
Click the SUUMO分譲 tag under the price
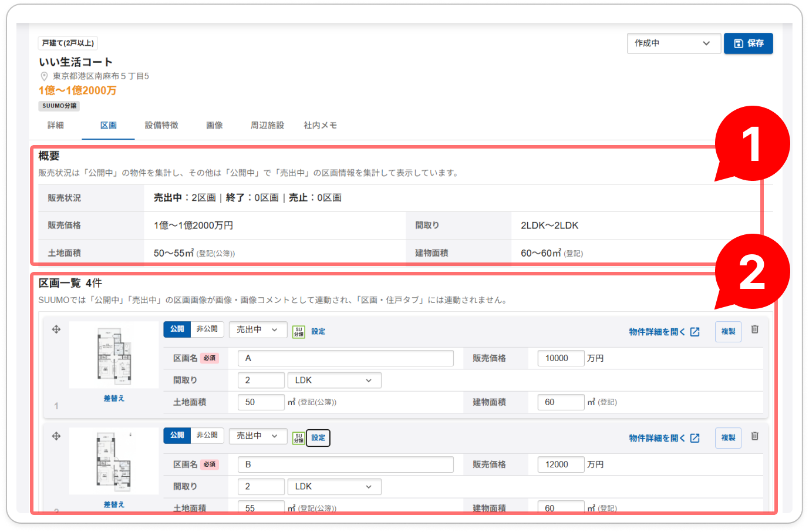click(59, 106)
